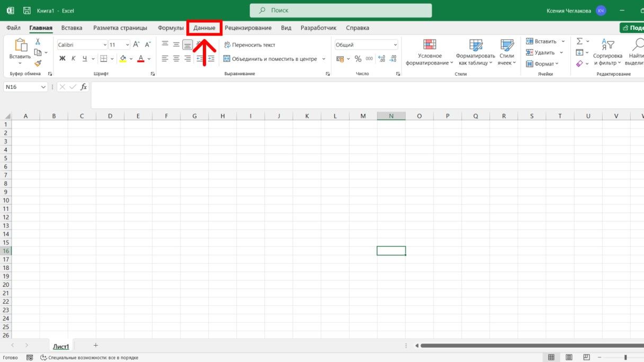Open the Разработчик tab
The height and width of the screenshot is (362, 644).
pos(318,28)
